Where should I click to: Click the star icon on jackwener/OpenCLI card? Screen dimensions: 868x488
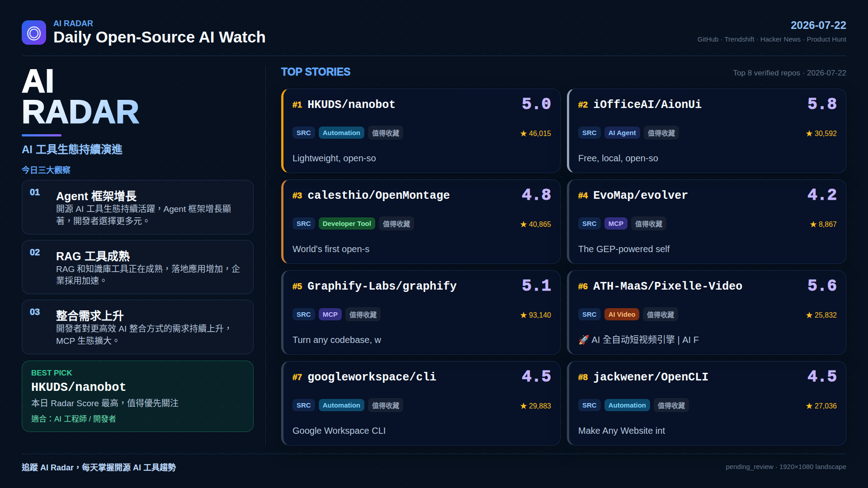click(x=809, y=406)
